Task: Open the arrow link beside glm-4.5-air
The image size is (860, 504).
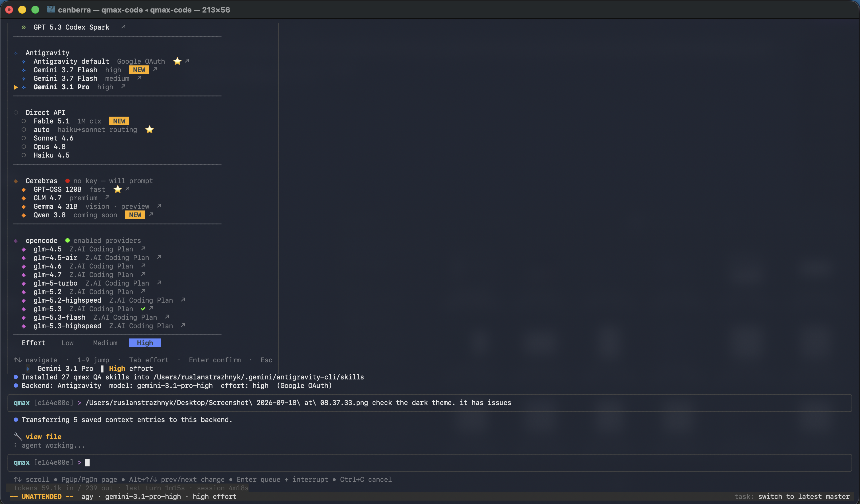Action: pyautogui.click(x=159, y=257)
